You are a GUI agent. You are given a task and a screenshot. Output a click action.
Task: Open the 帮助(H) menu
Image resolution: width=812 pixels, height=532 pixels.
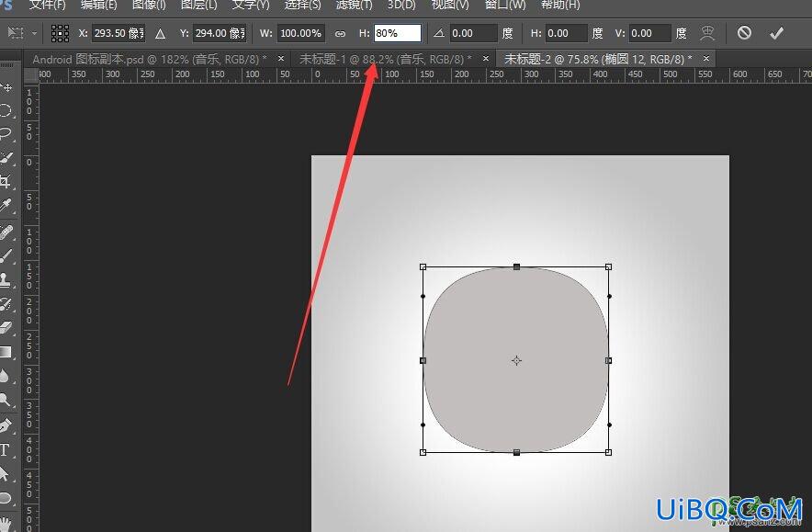click(x=560, y=5)
